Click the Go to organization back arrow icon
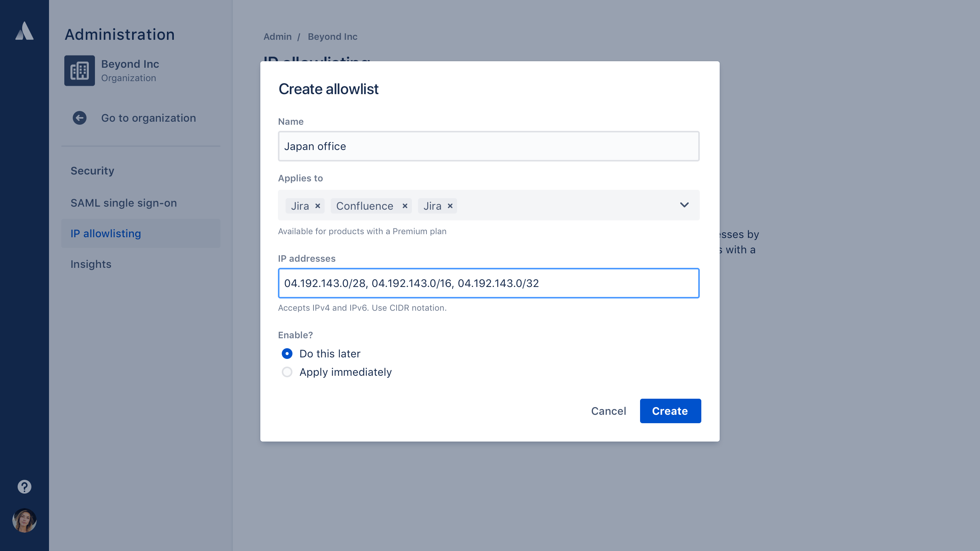 pos(79,118)
